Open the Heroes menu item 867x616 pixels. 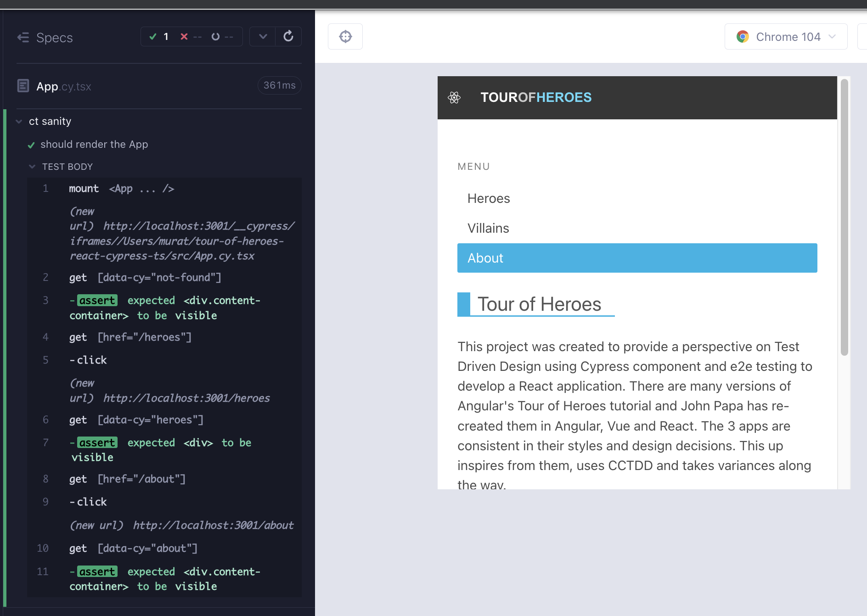[637, 198]
